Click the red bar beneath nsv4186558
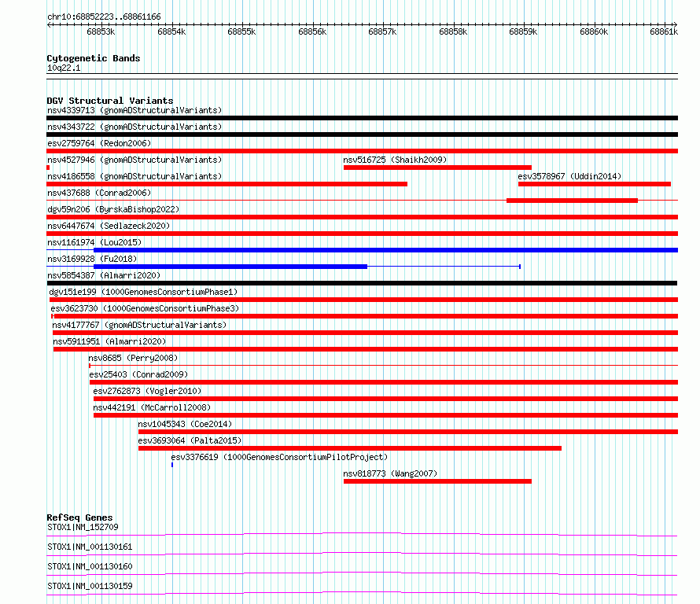This screenshot has width=700, height=604. click(x=227, y=184)
